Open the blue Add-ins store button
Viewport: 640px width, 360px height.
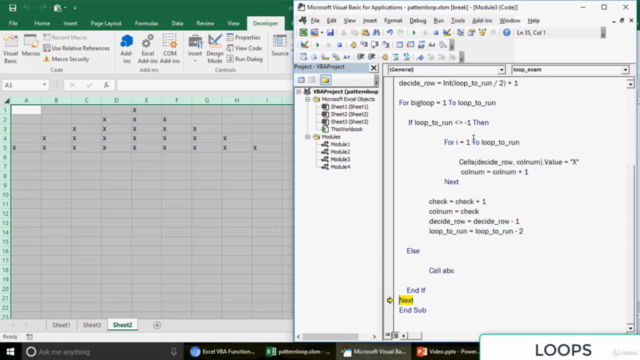(x=127, y=49)
